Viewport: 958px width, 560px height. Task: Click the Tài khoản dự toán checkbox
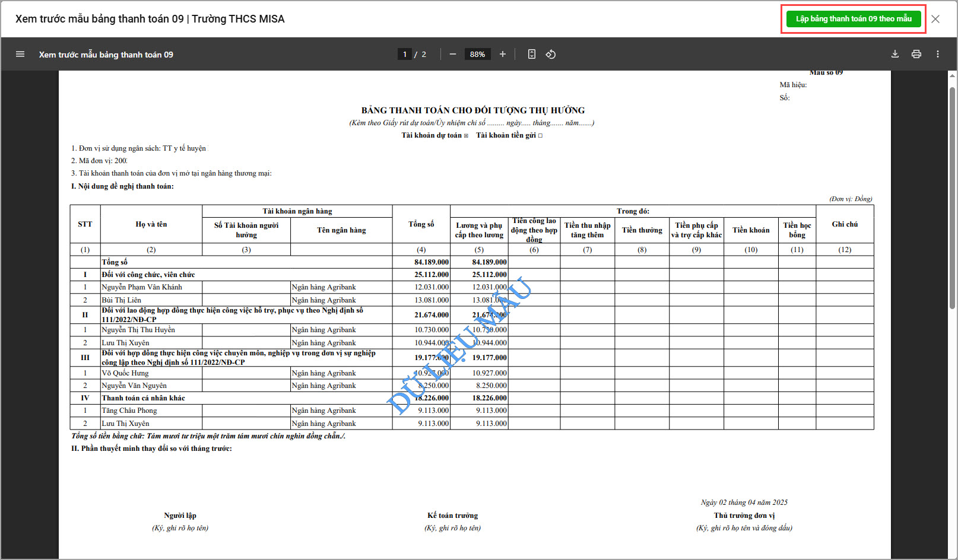pos(466,136)
